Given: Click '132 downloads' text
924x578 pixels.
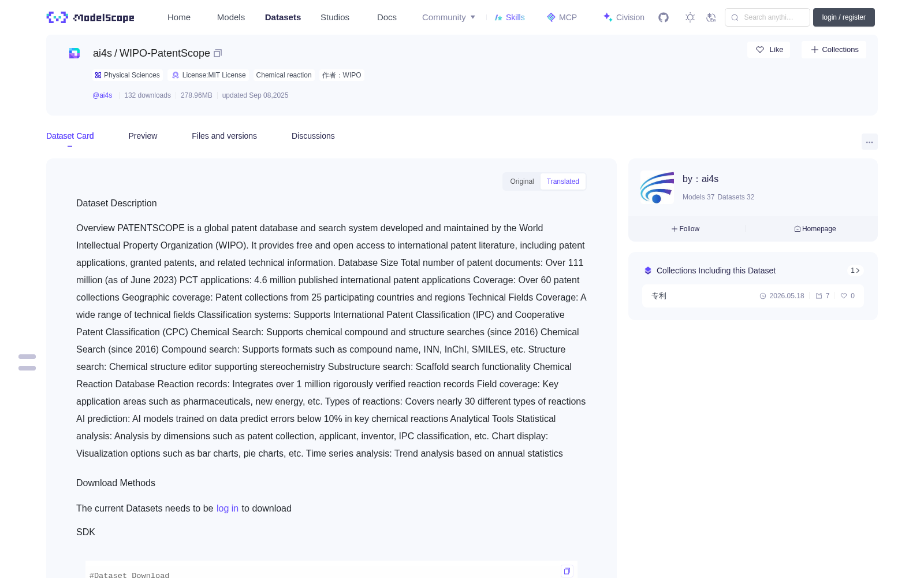Looking at the screenshot, I should click(x=147, y=95).
